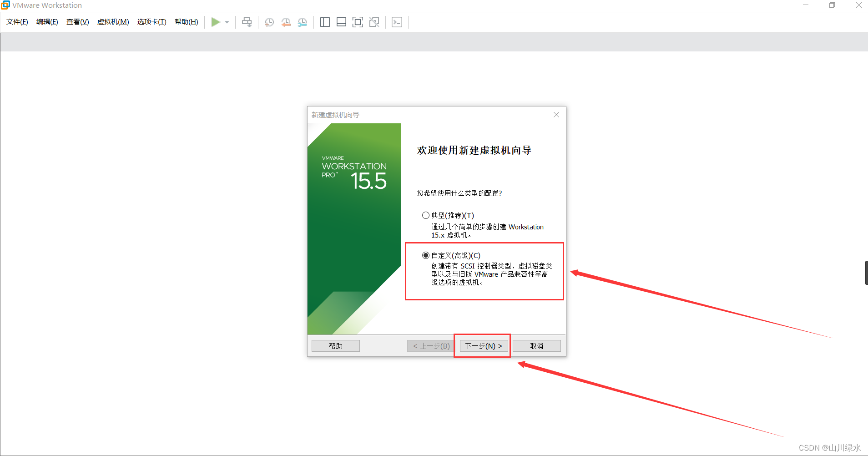
Task: Show or hide the thumbnail bar
Action: pos(341,22)
